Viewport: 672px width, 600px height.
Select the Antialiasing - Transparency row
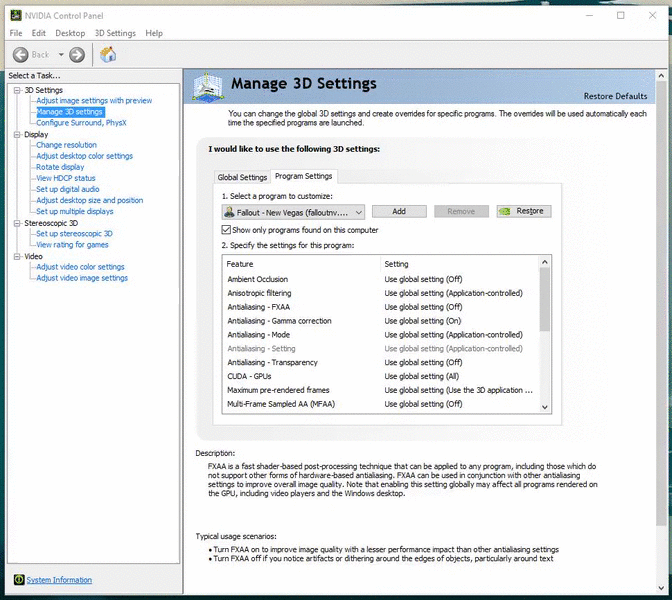coord(380,363)
